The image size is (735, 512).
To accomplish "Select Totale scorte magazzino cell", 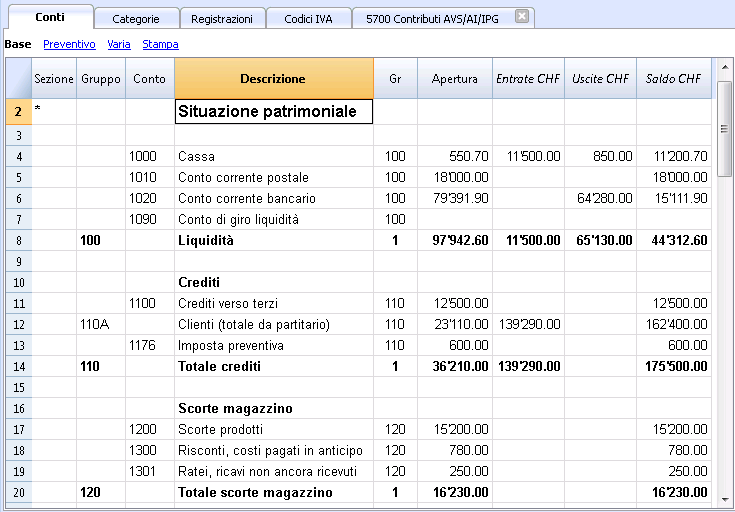I will click(274, 492).
